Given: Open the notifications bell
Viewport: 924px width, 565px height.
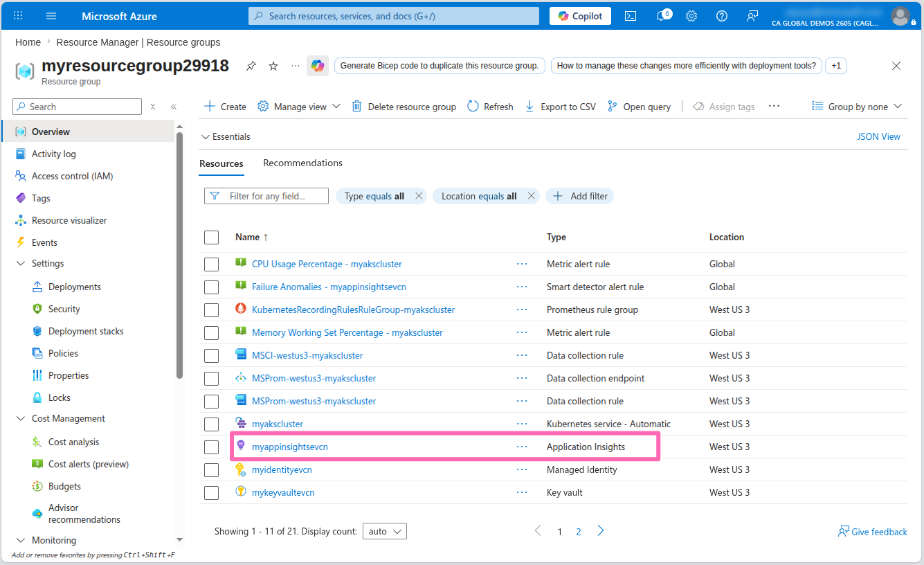Looking at the screenshot, I should (x=662, y=16).
